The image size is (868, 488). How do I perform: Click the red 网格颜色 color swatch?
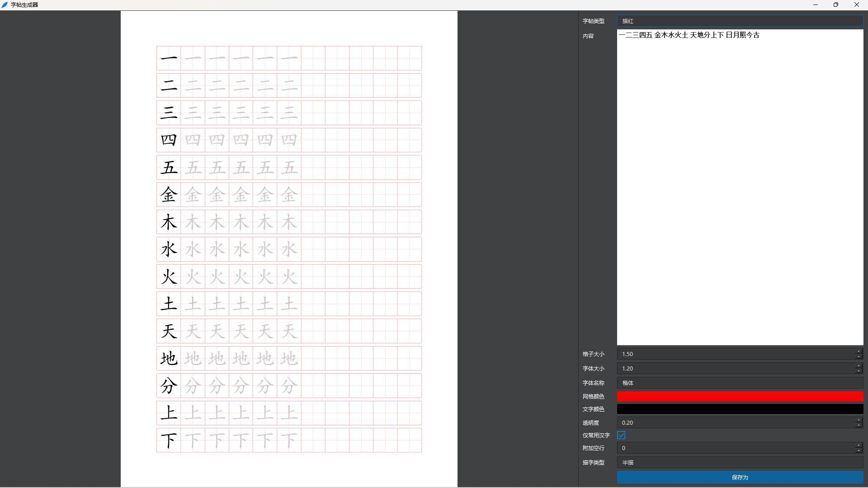(x=740, y=396)
